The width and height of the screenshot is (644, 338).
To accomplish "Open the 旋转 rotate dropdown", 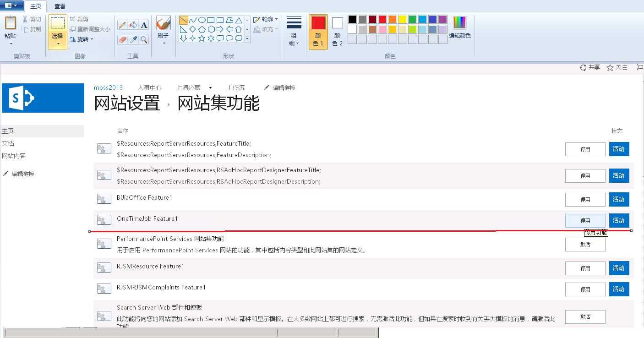I will [x=82, y=39].
